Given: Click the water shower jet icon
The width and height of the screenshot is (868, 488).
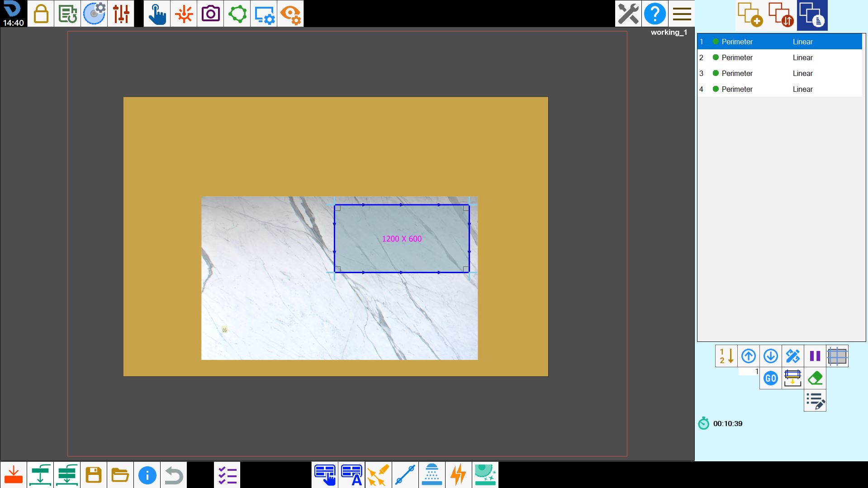Looking at the screenshot, I should pyautogui.click(x=432, y=475).
